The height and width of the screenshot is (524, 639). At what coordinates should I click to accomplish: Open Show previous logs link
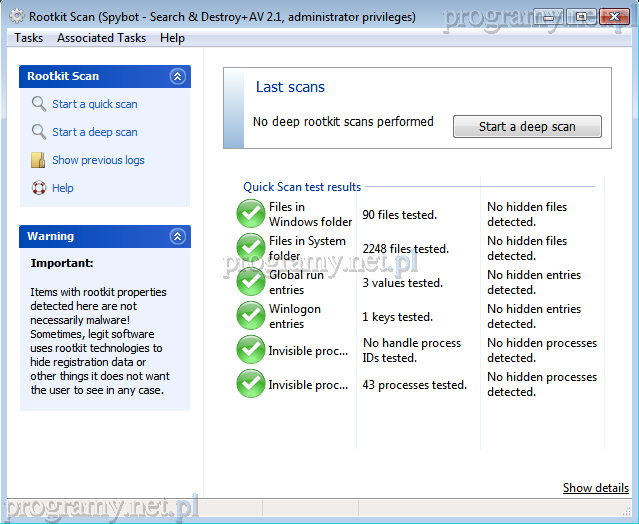point(98,160)
